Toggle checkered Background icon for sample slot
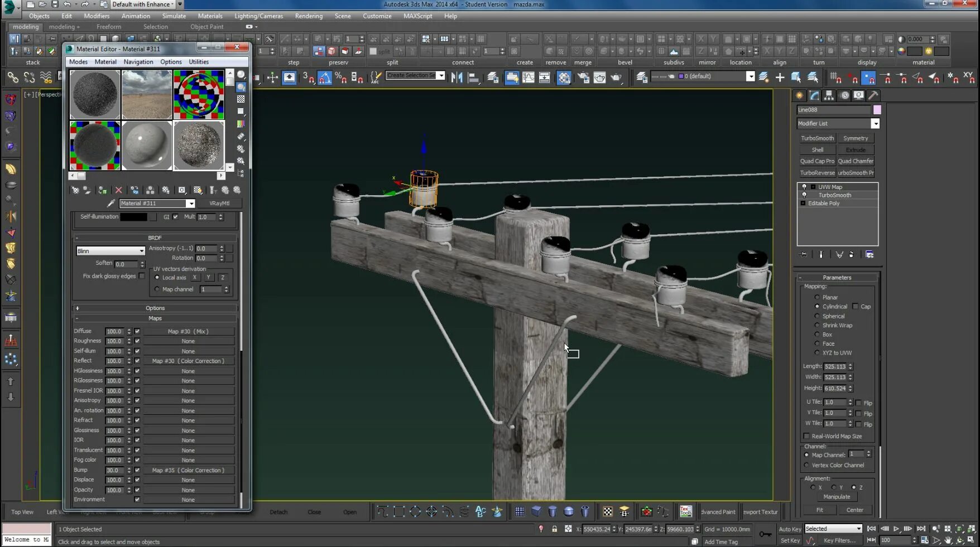This screenshot has height=547, width=980. tap(241, 99)
